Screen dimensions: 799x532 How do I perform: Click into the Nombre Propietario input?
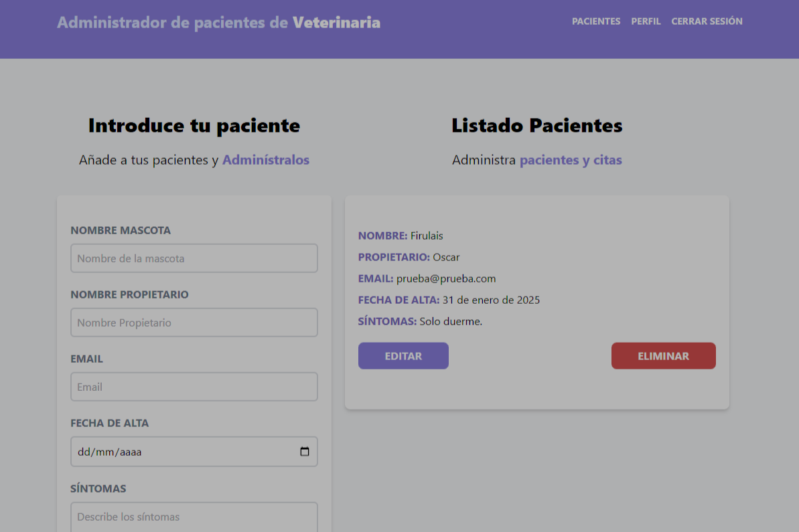pyautogui.click(x=194, y=323)
